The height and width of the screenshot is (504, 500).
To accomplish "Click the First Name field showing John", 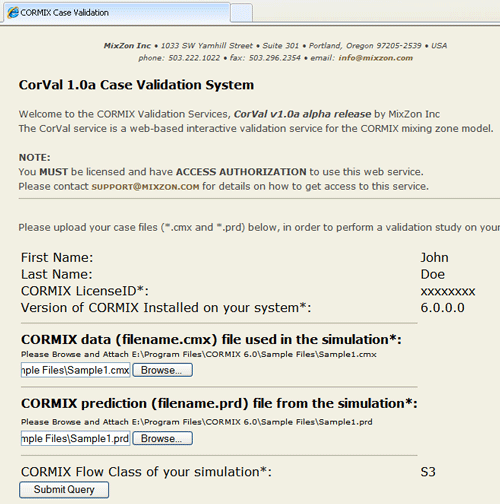I will 434,258.
